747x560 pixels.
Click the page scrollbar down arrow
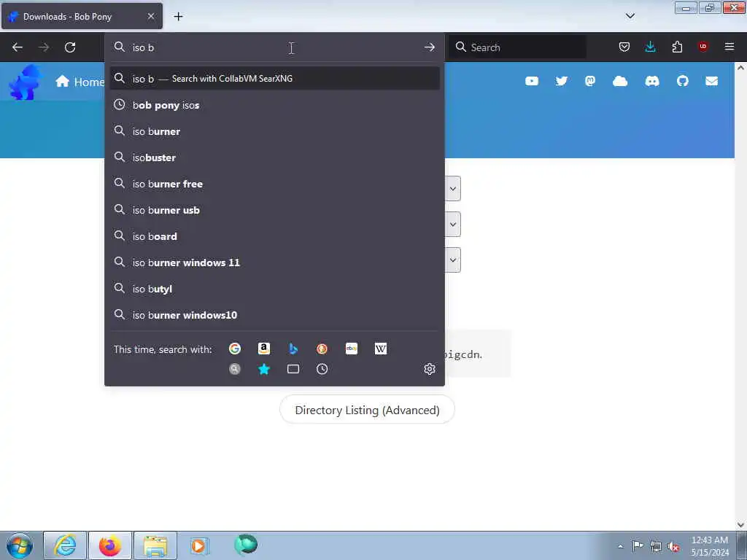[x=740, y=525]
